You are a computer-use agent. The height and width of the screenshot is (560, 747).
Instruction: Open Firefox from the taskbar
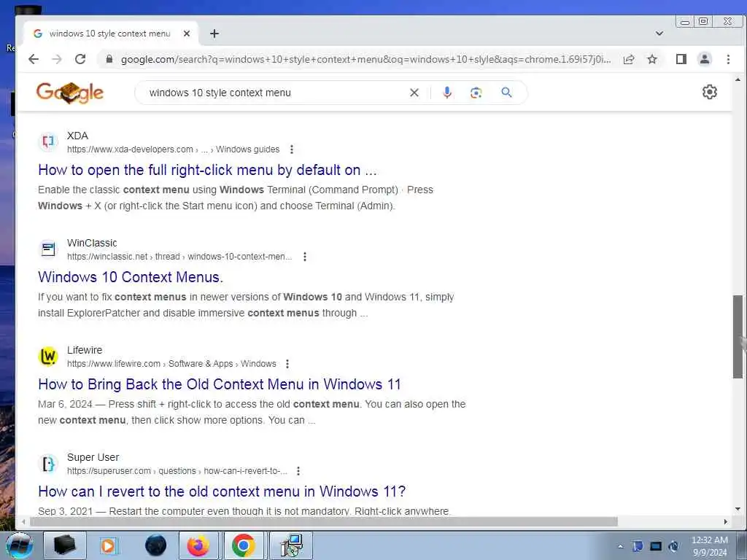(x=198, y=545)
